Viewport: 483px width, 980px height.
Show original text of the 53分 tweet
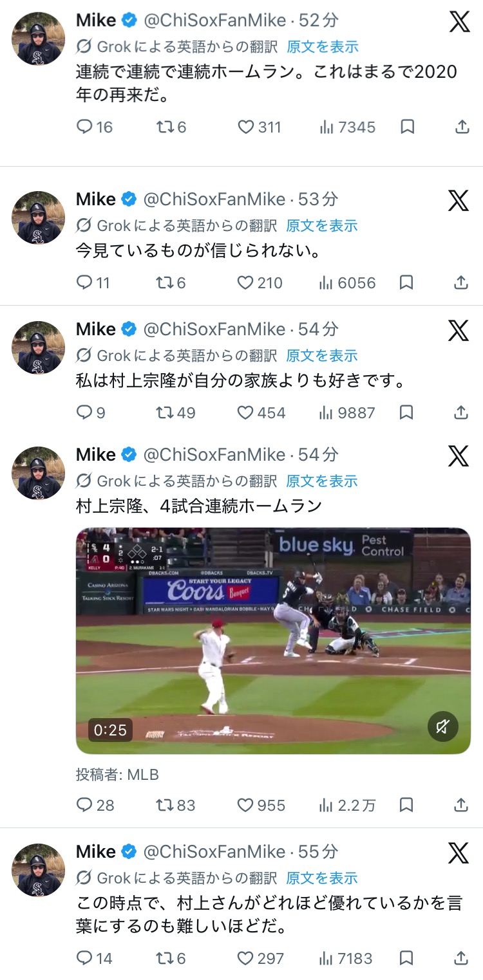pos(322,225)
